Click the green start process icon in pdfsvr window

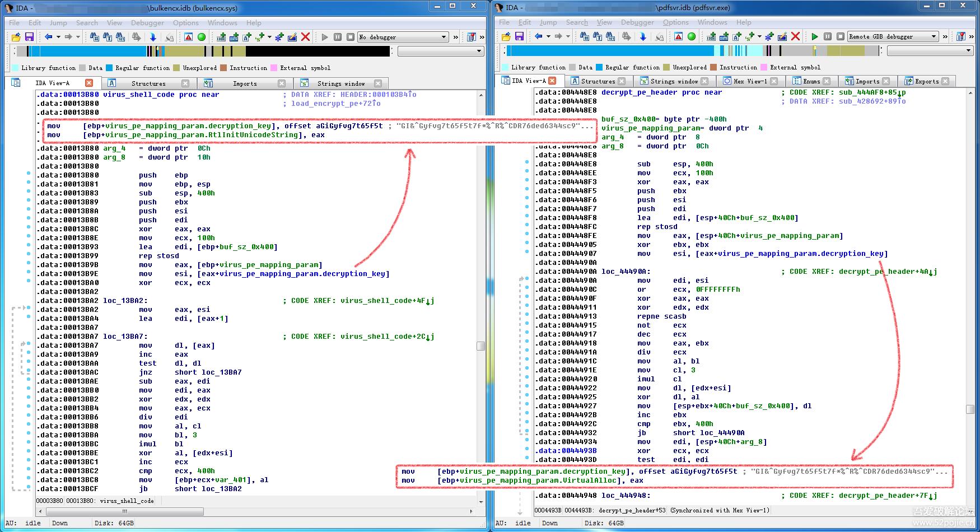815,36
